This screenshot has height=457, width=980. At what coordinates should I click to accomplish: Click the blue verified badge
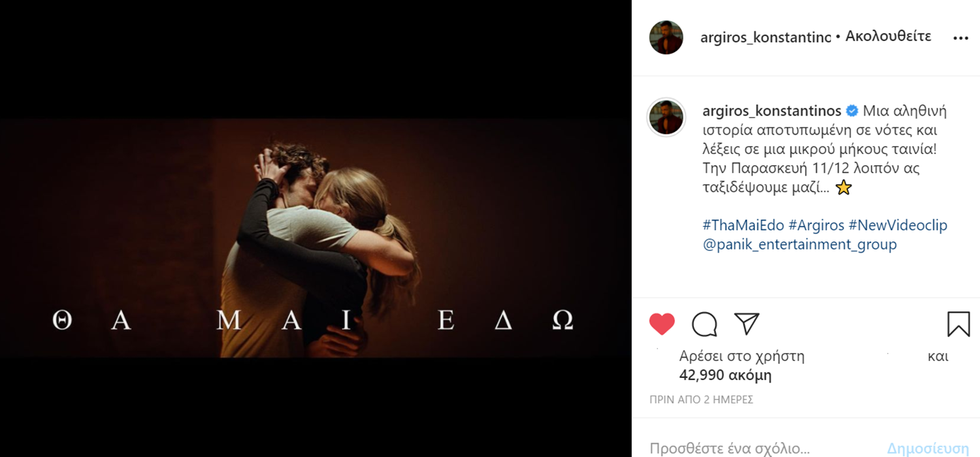pyautogui.click(x=852, y=111)
